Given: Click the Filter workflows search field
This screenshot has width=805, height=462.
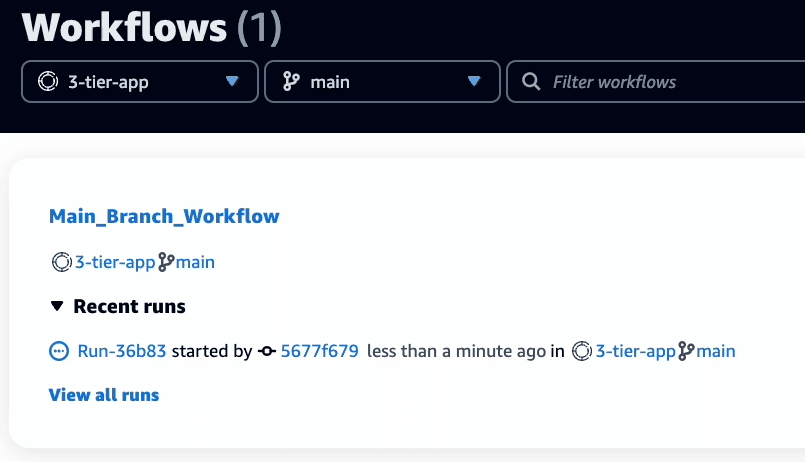Looking at the screenshot, I should coord(656,82).
